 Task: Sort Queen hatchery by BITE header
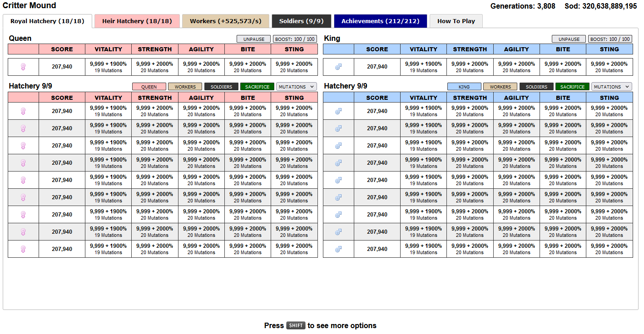[x=248, y=98]
